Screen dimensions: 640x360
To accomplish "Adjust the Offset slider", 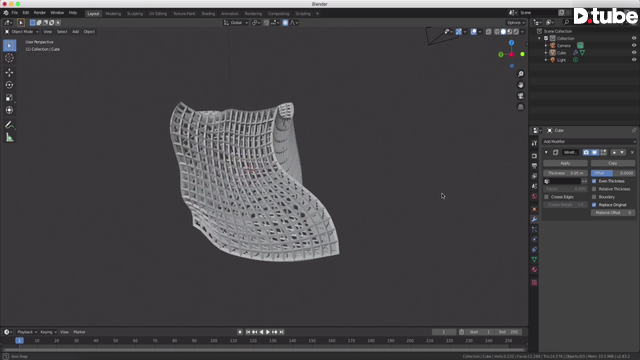I will coord(613,173).
